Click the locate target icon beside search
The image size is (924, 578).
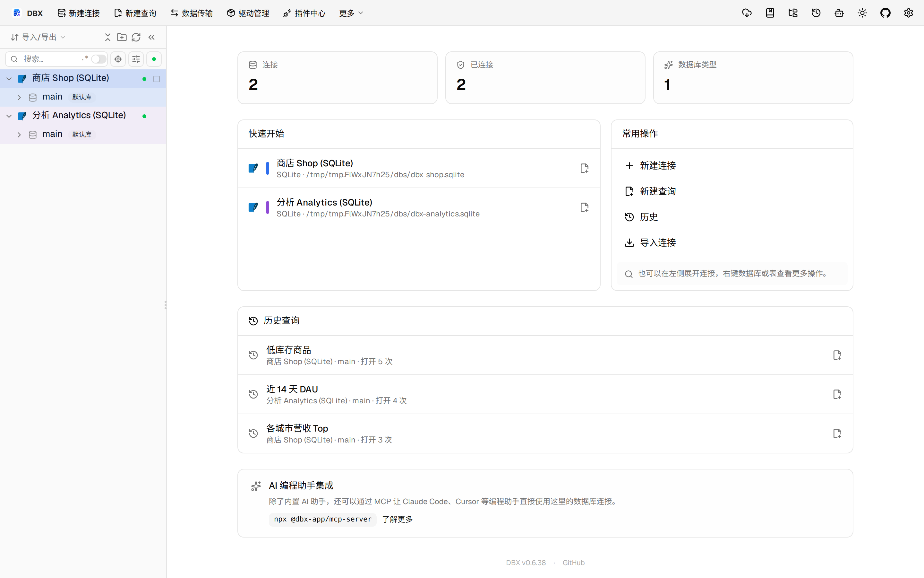tap(118, 59)
